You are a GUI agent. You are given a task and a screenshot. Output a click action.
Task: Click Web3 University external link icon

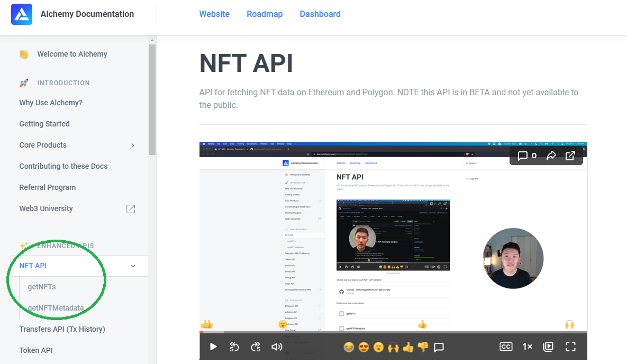[131, 209]
